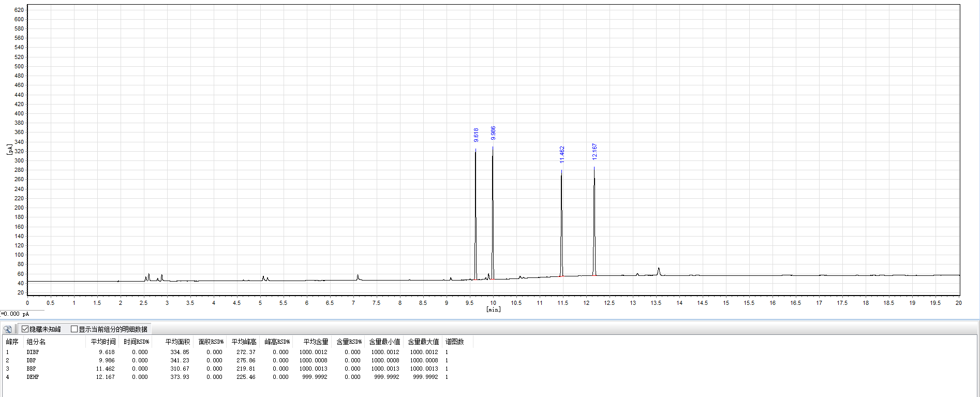Click the toolbar grip handle beside the checkbox
This screenshot has width=980, height=397.
coord(17,329)
